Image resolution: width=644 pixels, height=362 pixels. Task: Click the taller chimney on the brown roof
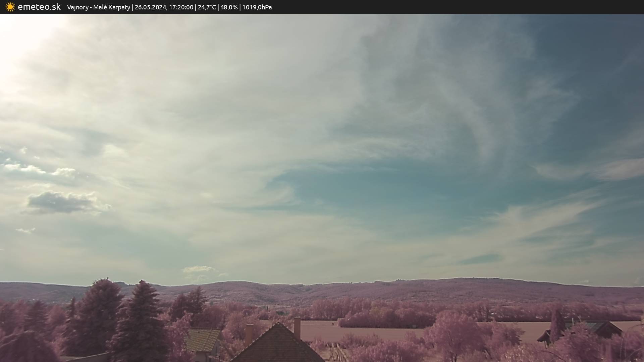click(297, 328)
